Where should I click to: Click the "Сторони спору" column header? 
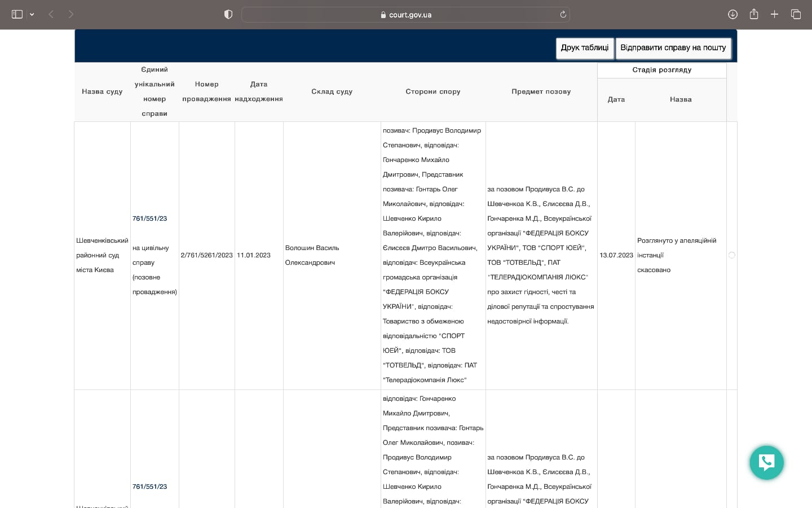(x=433, y=91)
